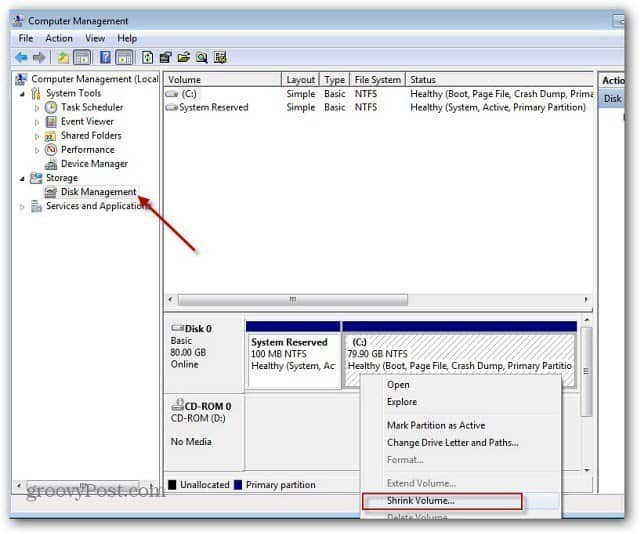Screen dimensions: 640x534
Task: Click the volume list scroll left arrow
Action: [x=171, y=300]
